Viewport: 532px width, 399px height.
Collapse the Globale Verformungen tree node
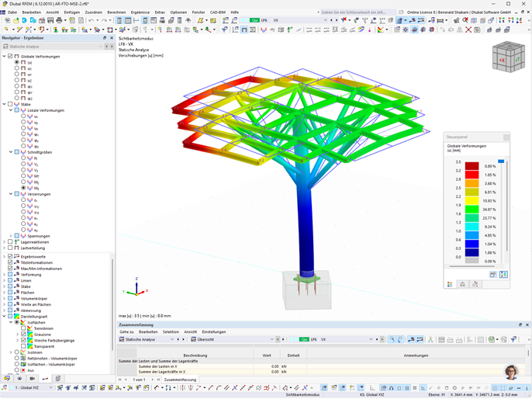[x=4, y=57]
